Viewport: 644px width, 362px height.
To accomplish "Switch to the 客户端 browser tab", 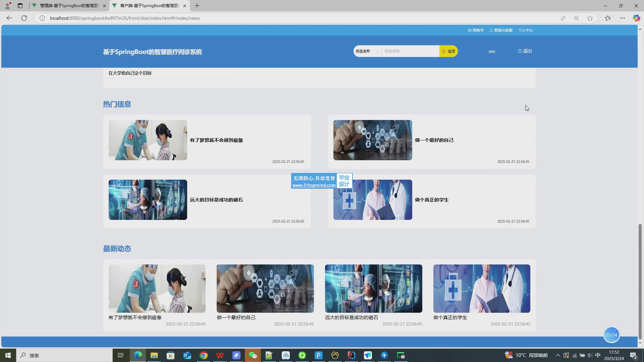I will point(149,6).
